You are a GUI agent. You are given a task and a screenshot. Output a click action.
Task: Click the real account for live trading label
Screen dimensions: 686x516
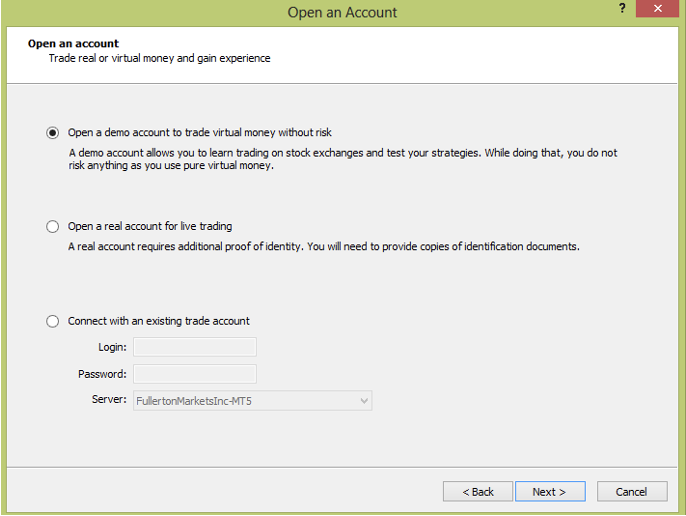pyautogui.click(x=150, y=226)
